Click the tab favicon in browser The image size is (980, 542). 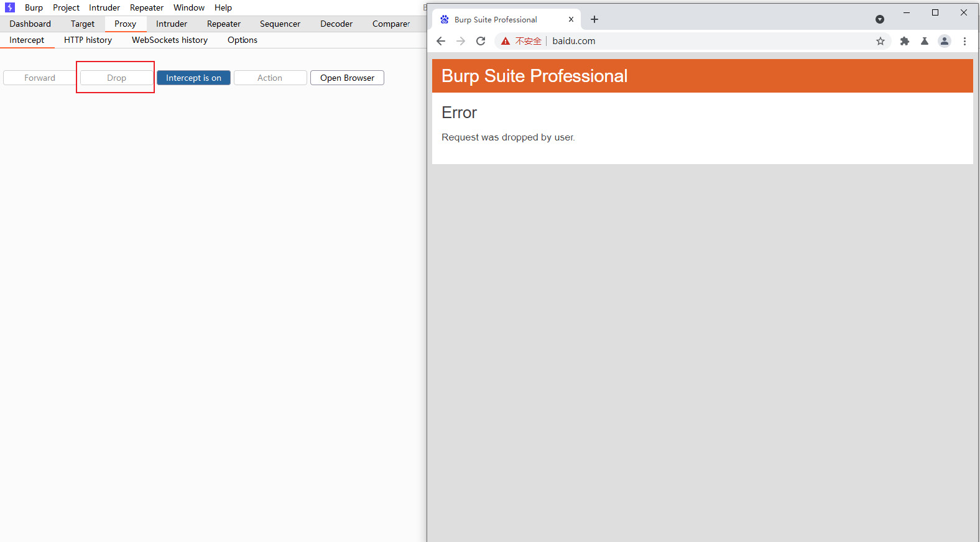(x=445, y=19)
